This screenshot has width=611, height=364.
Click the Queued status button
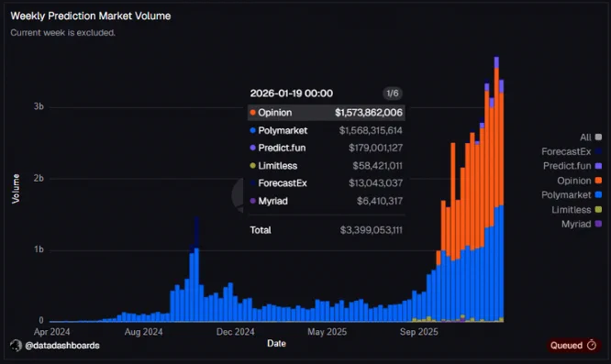click(572, 346)
